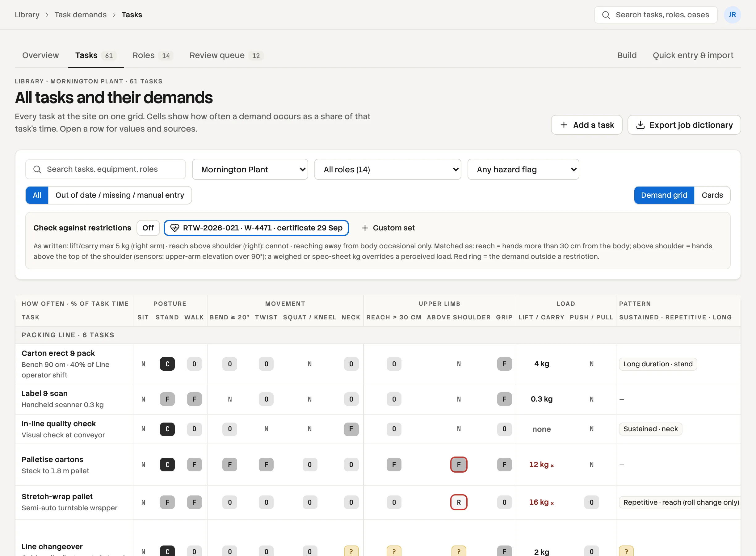Click Export job dictionary
The height and width of the screenshot is (556, 756).
(x=684, y=125)
